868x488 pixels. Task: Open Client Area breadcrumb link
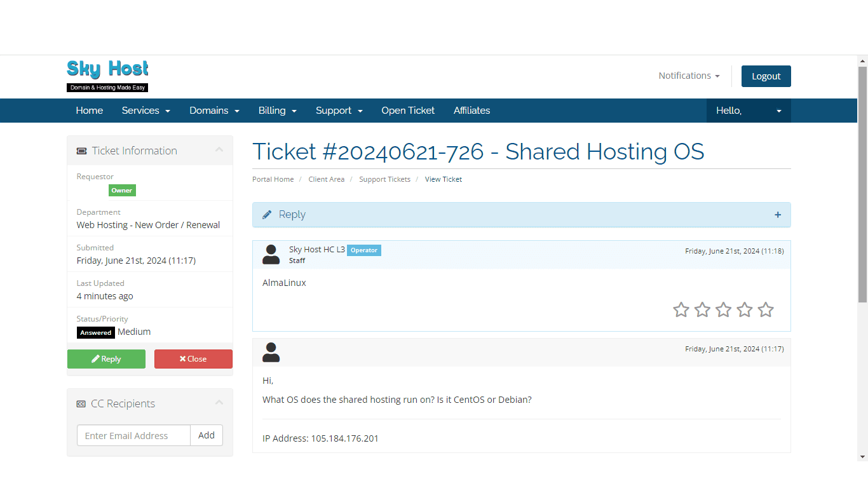tap(327, 179)
